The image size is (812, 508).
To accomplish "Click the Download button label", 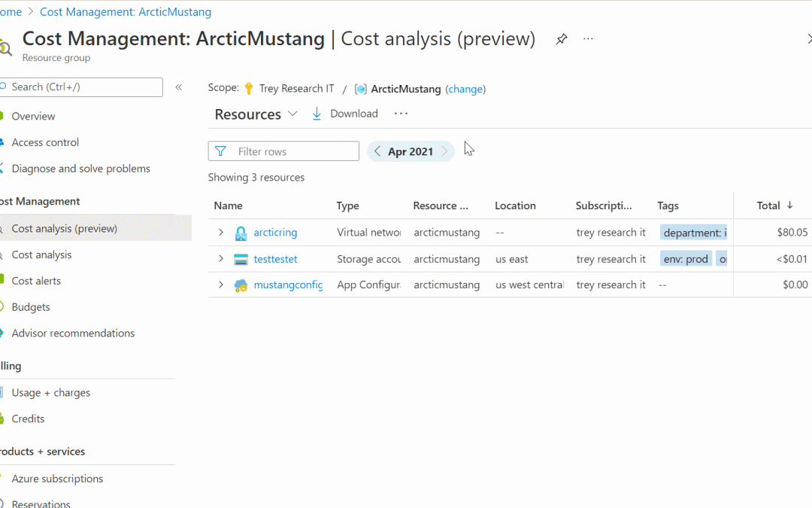I will [354, 114].
